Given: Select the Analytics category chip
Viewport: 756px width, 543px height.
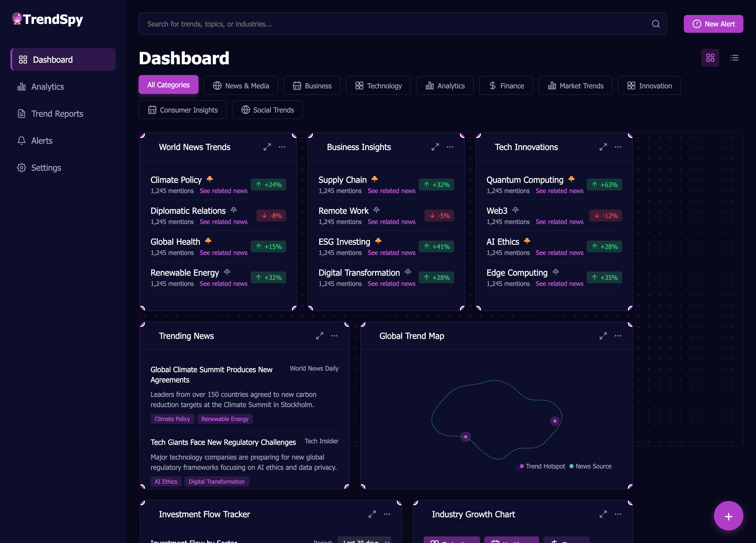Looking at the screenshot, I should 445,86.
